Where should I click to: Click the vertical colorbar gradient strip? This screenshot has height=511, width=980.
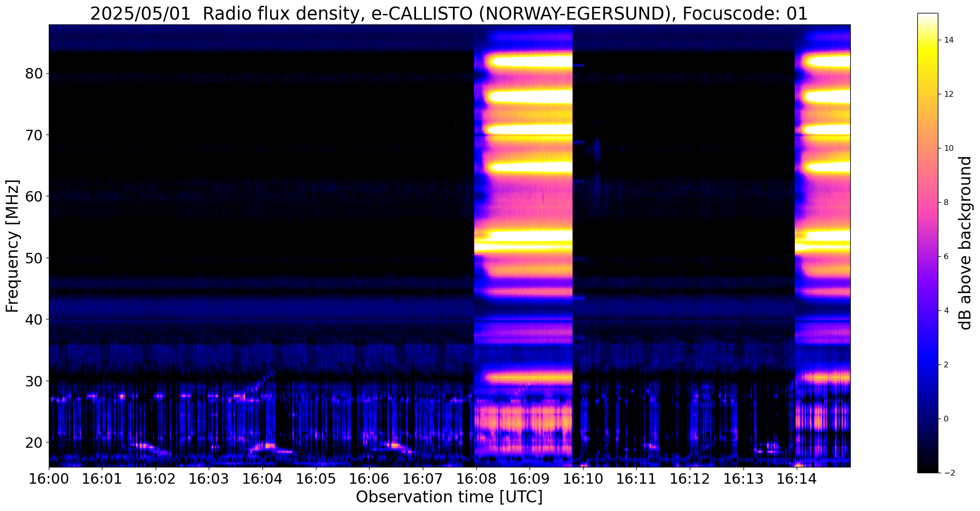[928, 243]
